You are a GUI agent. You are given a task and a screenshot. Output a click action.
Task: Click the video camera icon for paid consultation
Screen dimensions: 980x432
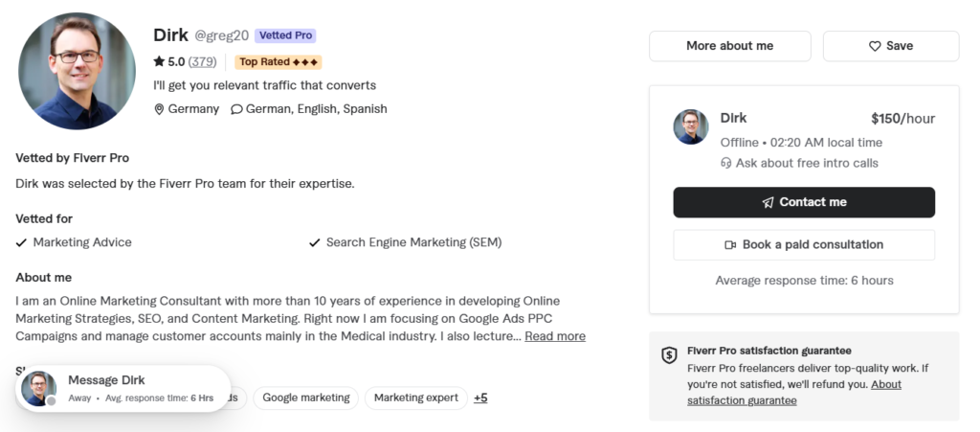[730, 245]
